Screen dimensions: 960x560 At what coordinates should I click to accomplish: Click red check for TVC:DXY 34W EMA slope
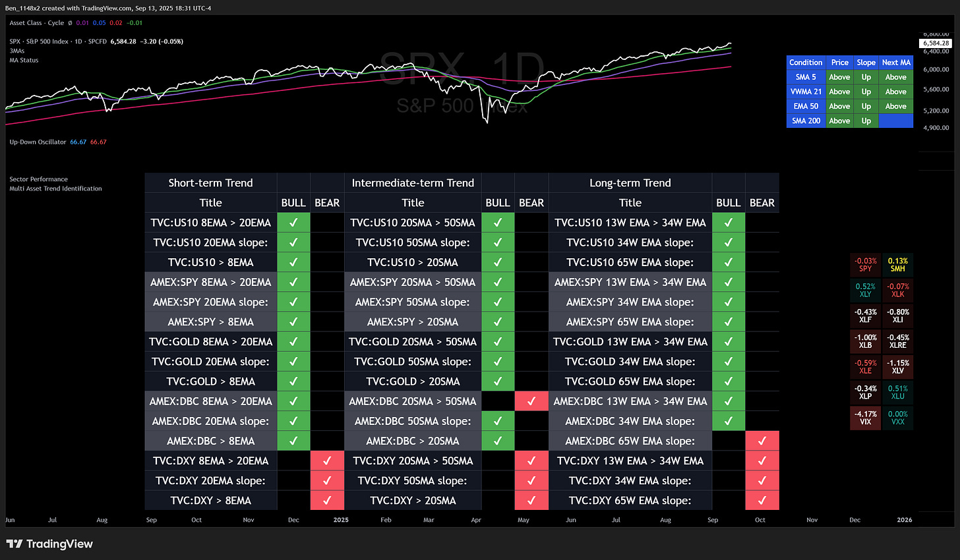coord(762,480)
